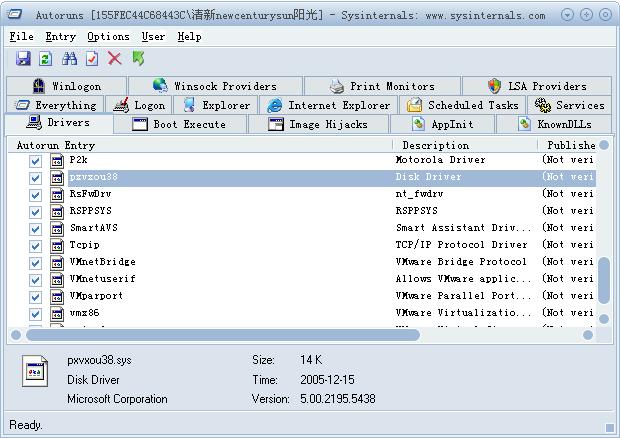Screen dimensions: 620x438
Task: Click driver icon beside VMnetBridge
Action: pos(57,262)
